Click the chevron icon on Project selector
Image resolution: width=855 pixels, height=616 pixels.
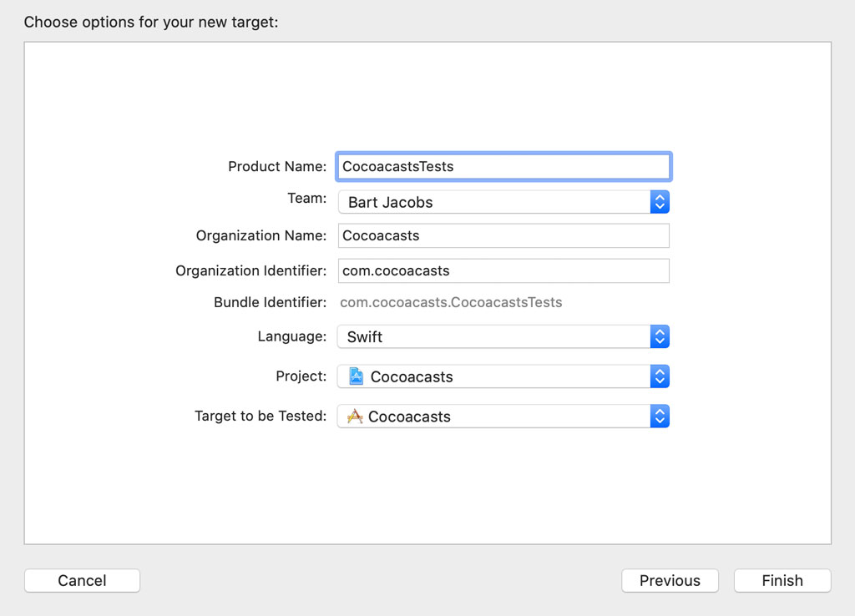pos(659,376)
